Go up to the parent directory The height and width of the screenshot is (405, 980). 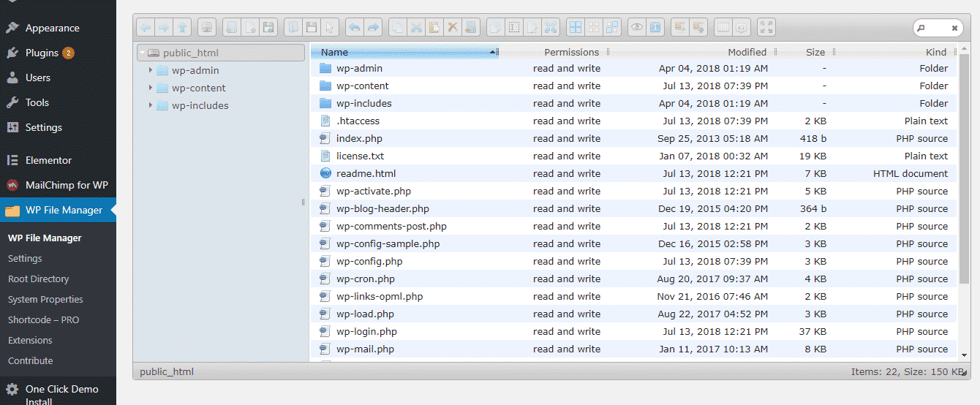point(182,28)
